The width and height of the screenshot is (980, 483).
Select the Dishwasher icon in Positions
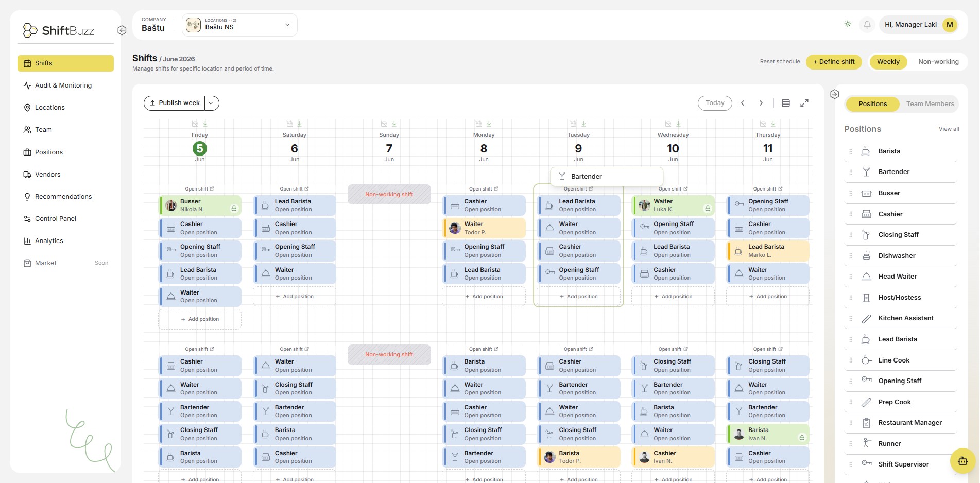click(866, 256)
